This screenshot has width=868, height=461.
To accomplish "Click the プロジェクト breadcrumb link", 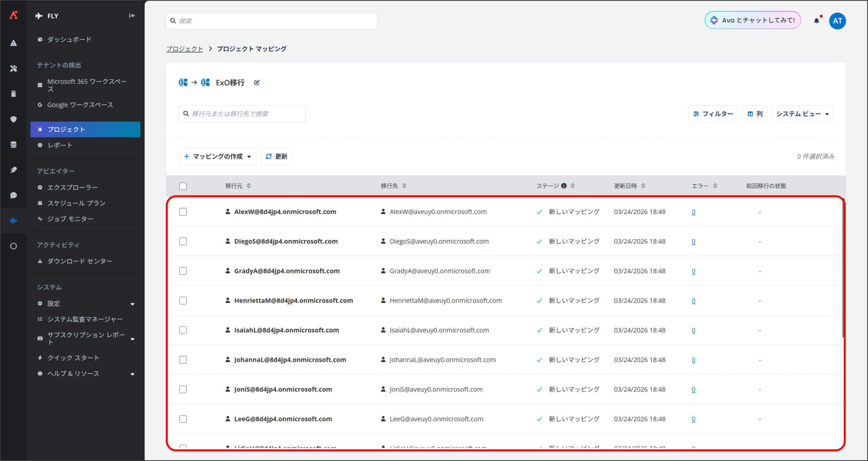I will 184,49.
